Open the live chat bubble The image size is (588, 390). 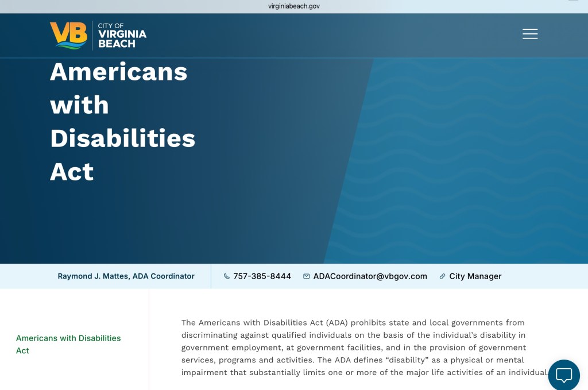(564, 374)
